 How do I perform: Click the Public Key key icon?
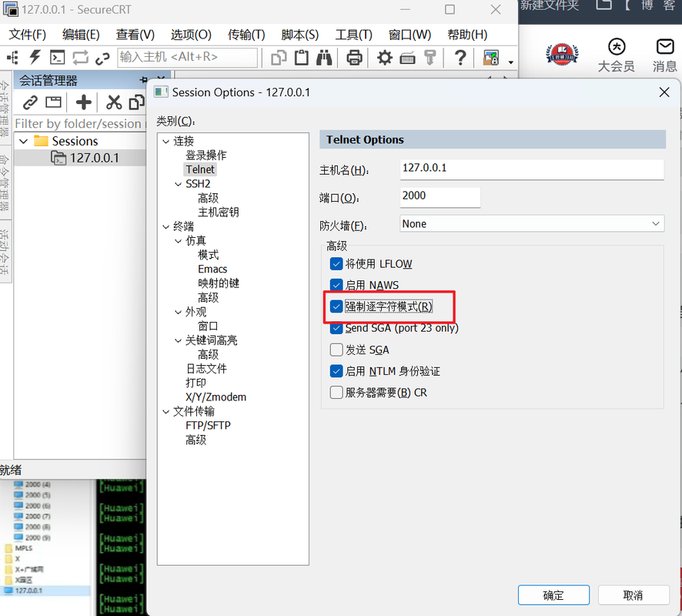(x=430, y=58)
